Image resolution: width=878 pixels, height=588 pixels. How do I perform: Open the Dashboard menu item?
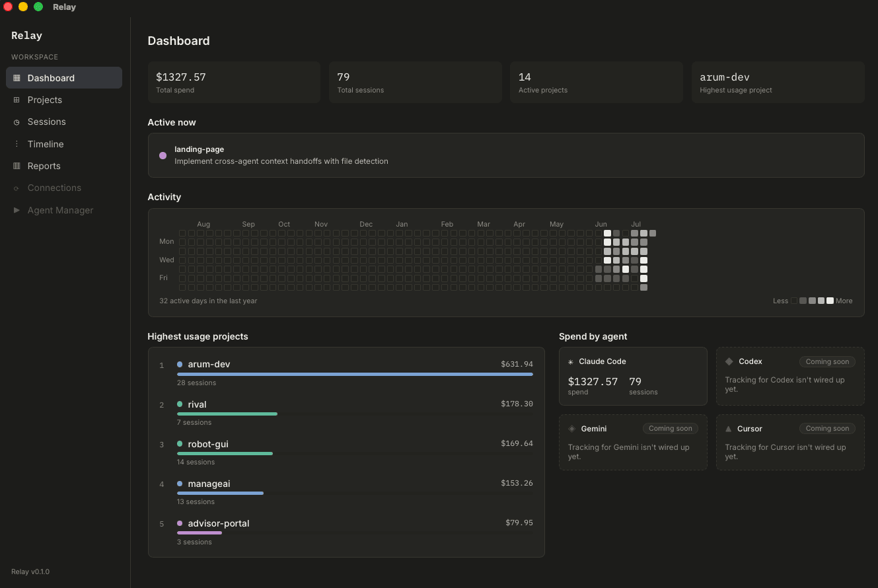64,78
